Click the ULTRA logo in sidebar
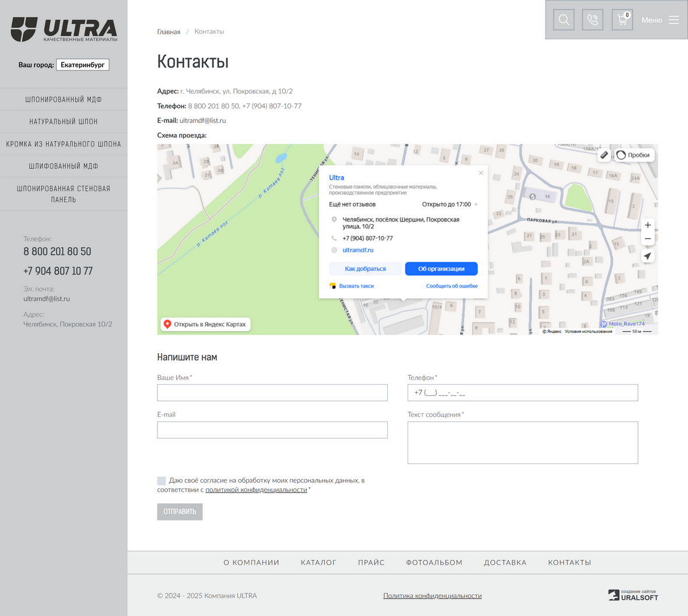The image size is (688, 616). pos(64,29)
